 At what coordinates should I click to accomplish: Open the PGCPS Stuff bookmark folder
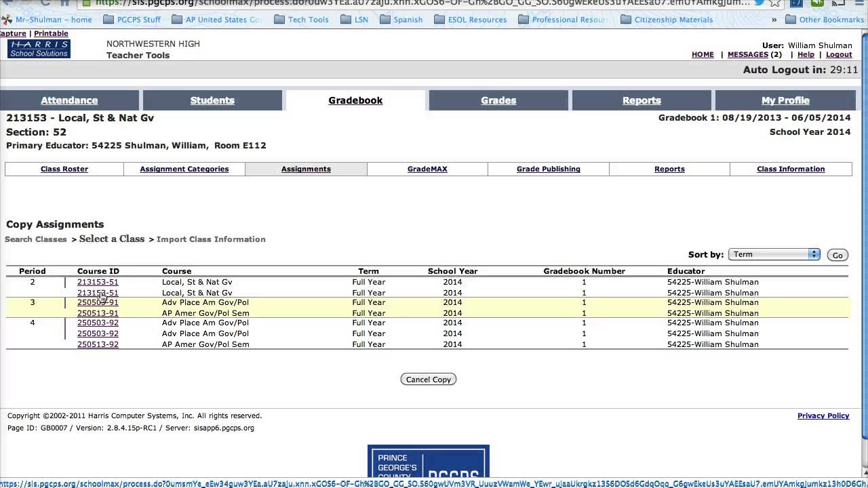[x=132, y=20]
